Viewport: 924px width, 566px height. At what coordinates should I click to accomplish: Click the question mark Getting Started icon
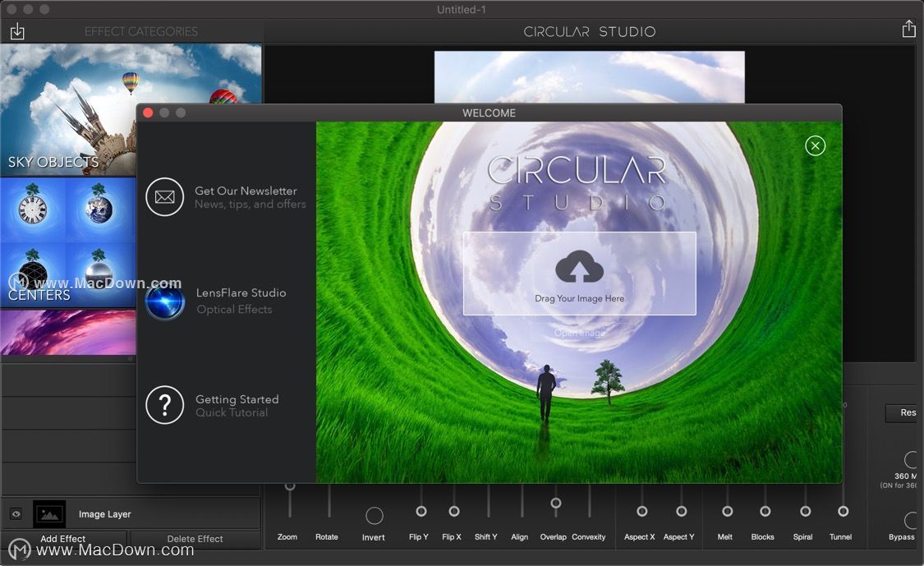164,405
